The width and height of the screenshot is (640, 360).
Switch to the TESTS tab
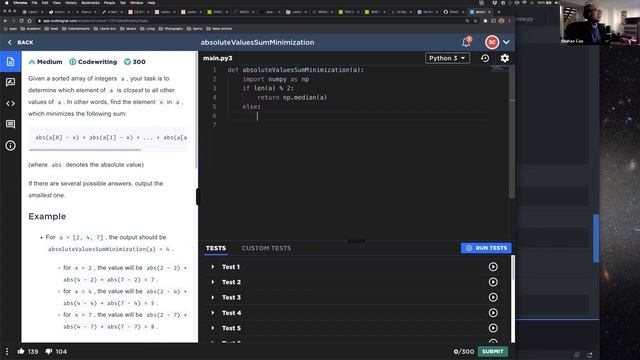click(x=216, y=248)
